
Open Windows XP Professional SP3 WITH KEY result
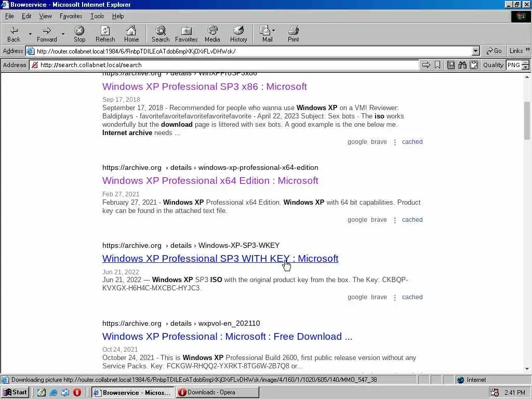point(220,259)
